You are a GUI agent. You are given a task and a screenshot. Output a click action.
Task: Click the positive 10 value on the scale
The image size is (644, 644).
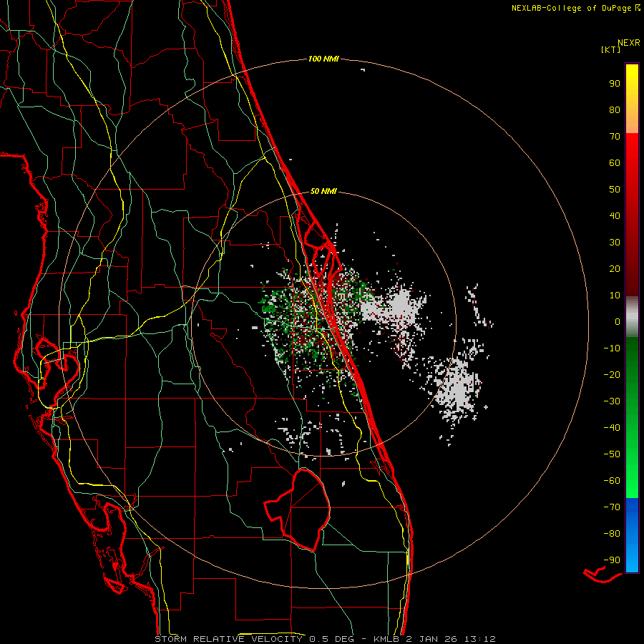tap(615, 296)
